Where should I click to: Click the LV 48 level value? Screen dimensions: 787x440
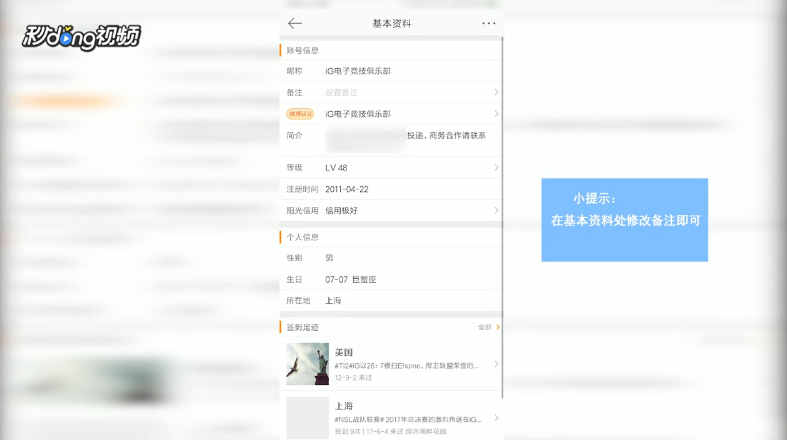pos(336,168)
